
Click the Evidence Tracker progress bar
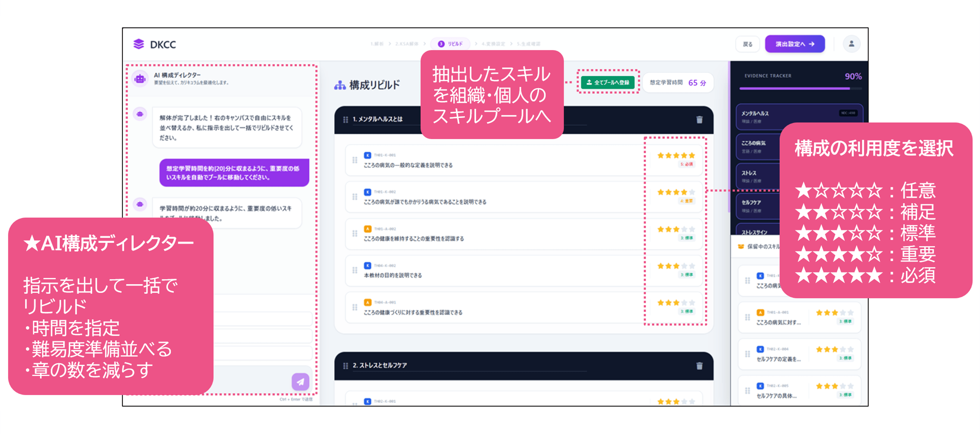point(800,88)
